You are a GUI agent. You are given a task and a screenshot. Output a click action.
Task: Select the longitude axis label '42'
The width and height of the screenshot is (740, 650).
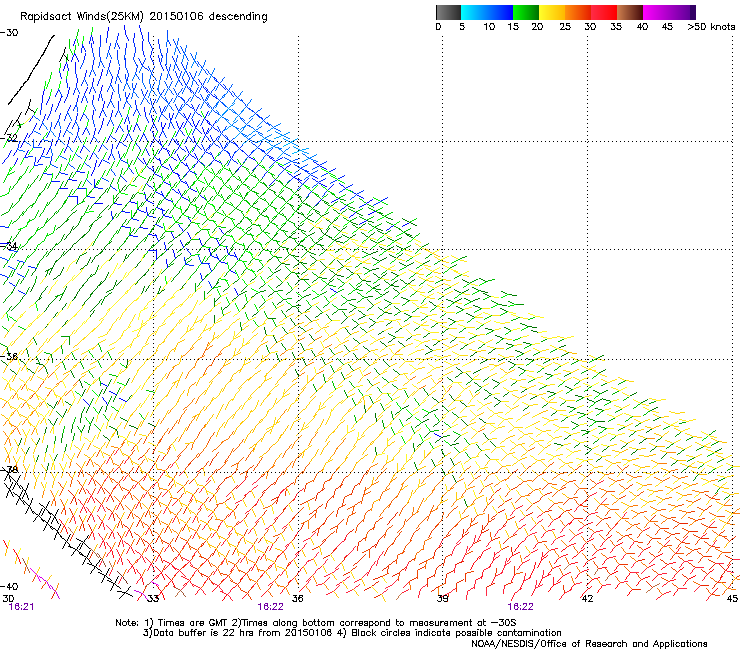[587, 598]
